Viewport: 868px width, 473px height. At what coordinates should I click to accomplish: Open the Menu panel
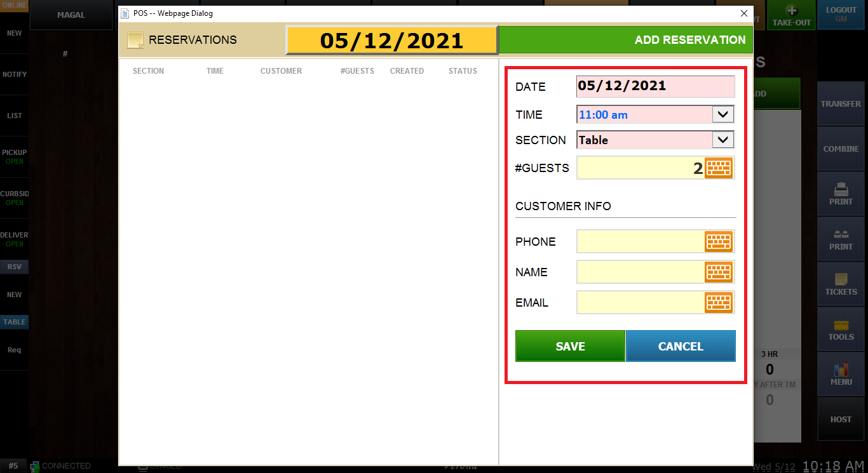841,374
